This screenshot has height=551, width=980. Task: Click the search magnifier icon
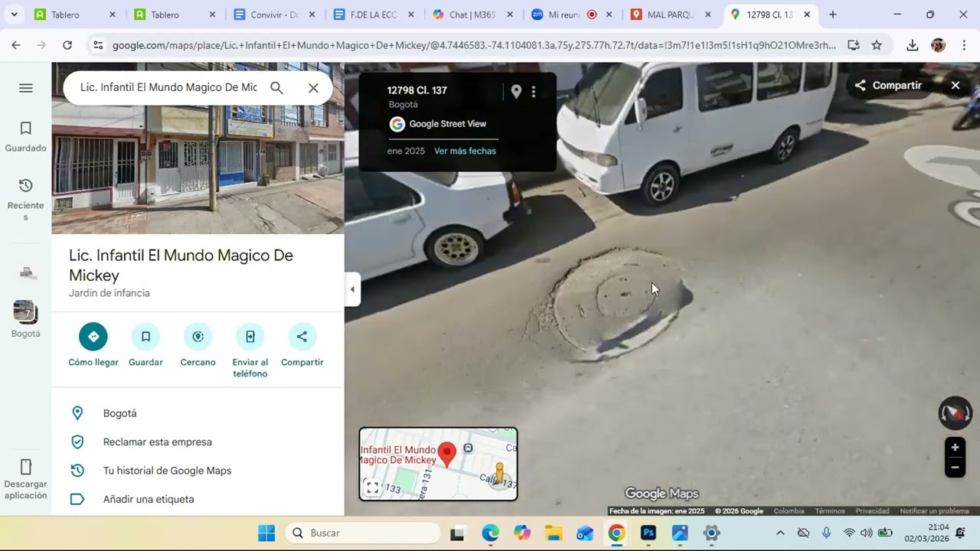tap(276, 88)
